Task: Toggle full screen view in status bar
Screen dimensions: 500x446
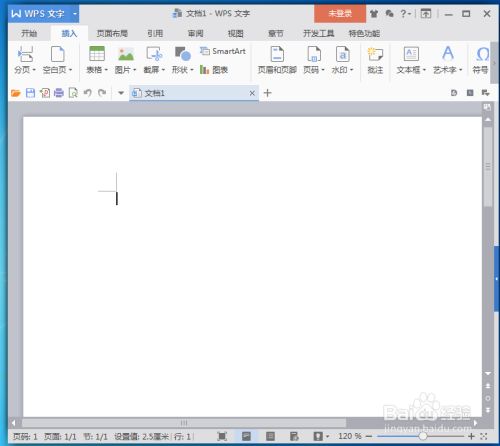Action: [222, 436]
